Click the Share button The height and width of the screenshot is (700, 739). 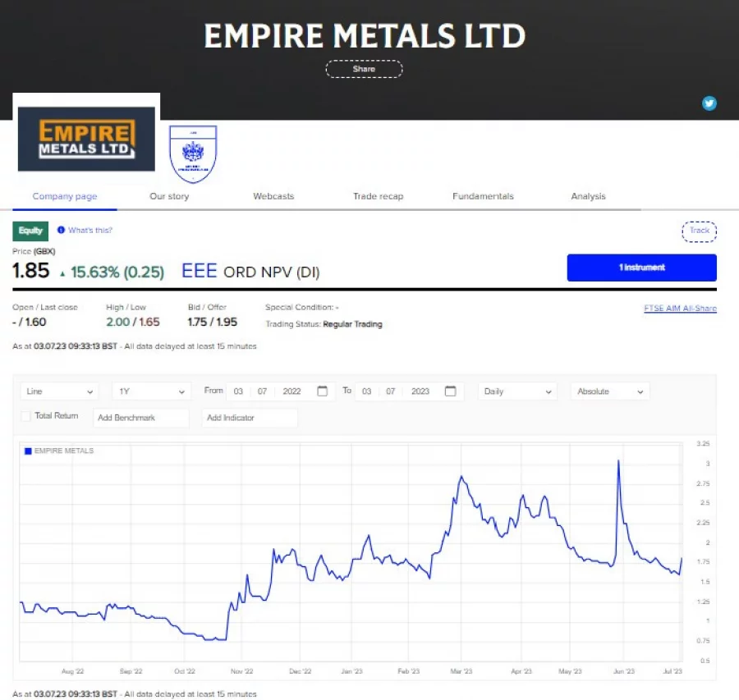click(x=364, y=69)
